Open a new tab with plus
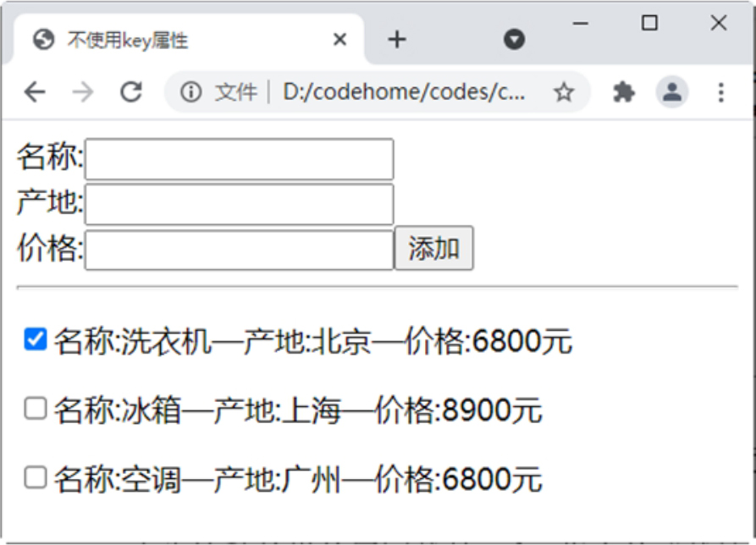Viewport: 756px width, 545px height. [x=397, y=40]
